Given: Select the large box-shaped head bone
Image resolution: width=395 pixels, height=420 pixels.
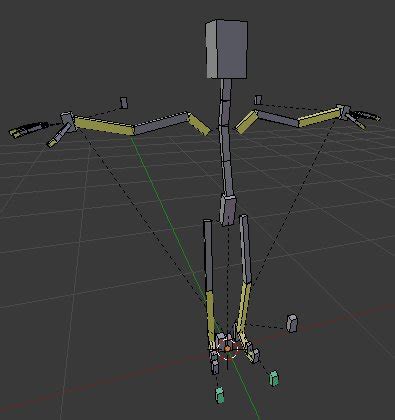Looking at the screenshot, I should pyautogui.click(x=227, y=49).
